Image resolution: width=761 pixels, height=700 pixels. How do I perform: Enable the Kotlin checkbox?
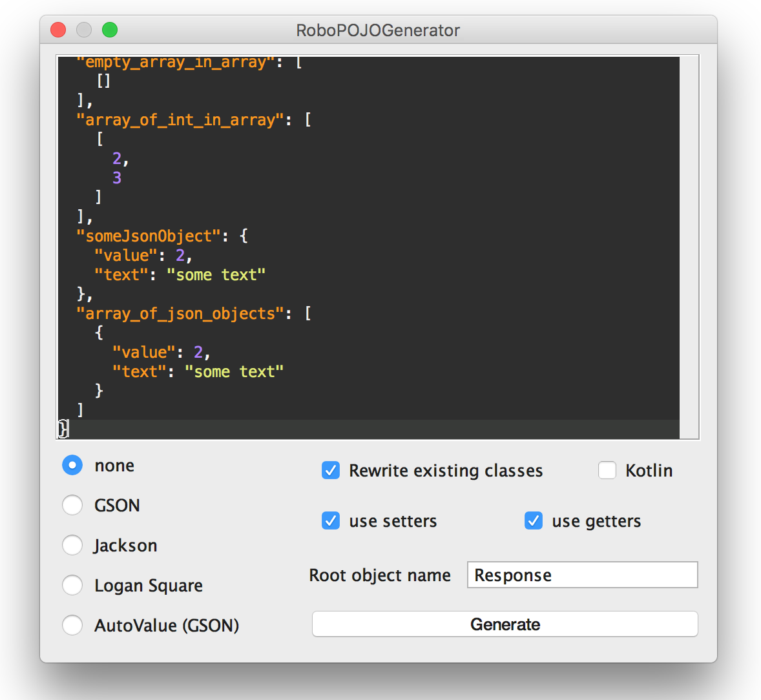607,470
